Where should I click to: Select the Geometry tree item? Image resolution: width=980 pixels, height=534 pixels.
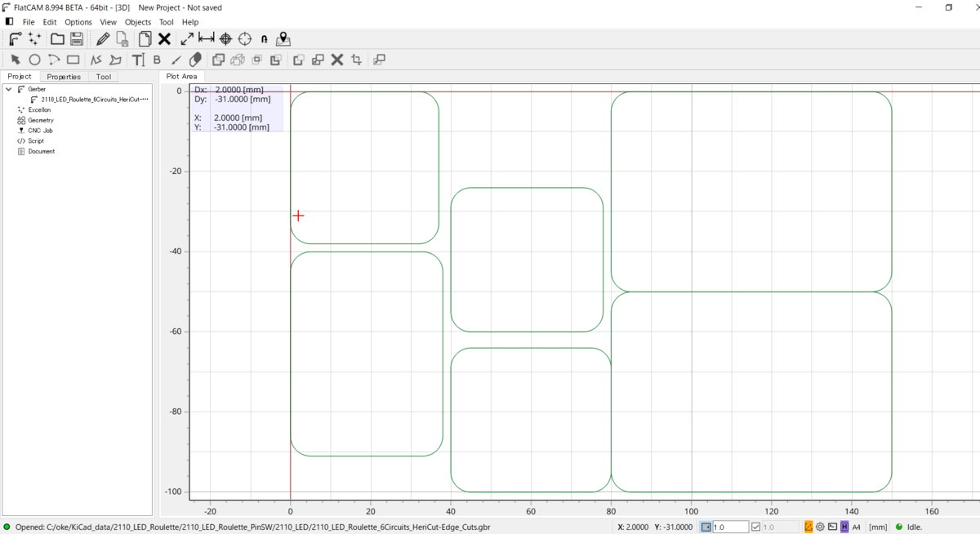[41, 120]
